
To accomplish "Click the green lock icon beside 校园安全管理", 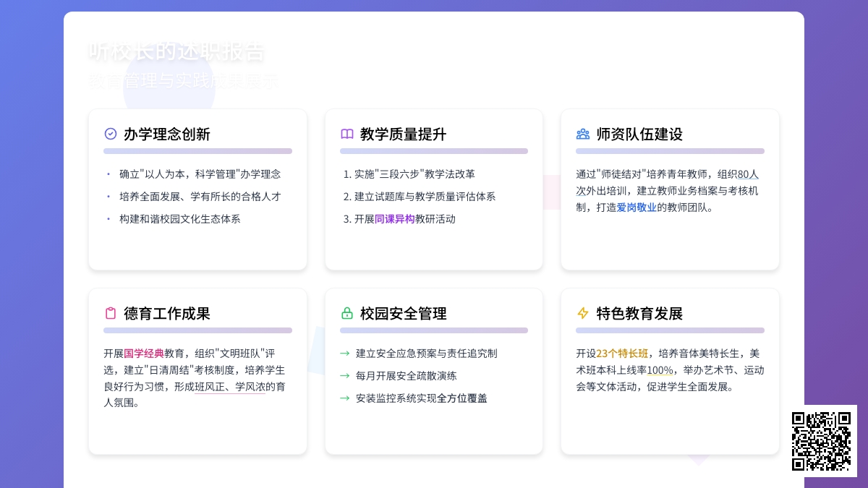I will pos(347,313).
